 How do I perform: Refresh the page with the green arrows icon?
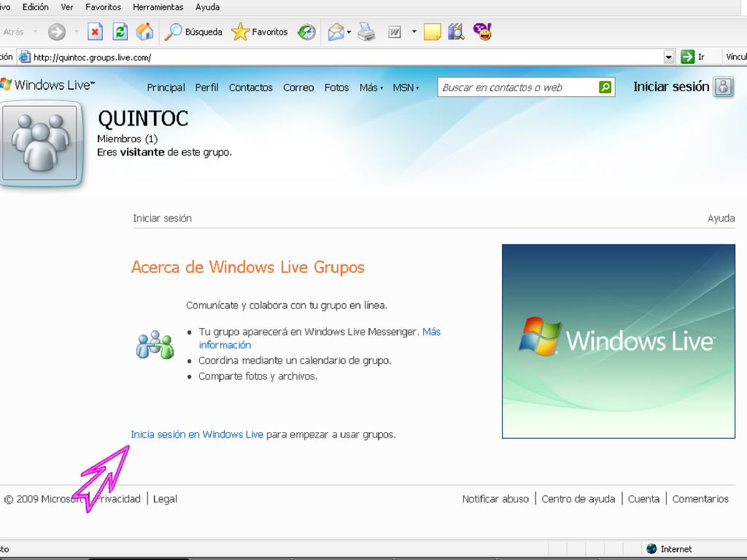120,32
